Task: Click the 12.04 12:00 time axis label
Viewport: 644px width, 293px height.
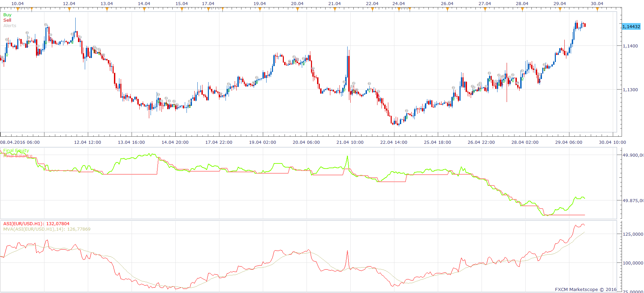Action: pos(87,142)
